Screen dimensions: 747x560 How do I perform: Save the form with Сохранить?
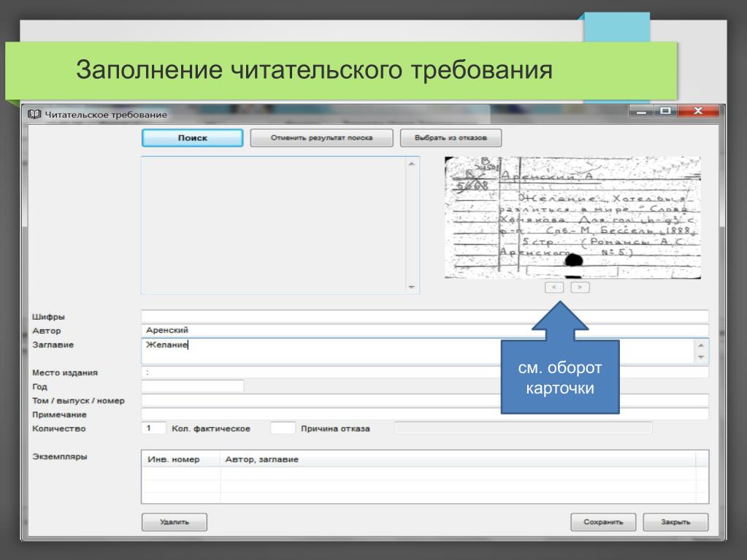click(603, 522)
